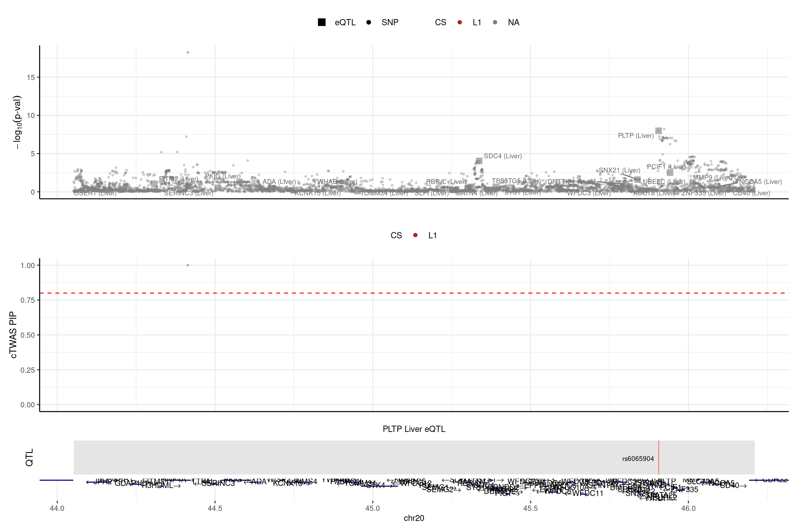Click the red L1 dot in middle legend
The width and height of the screenshot is (798, 532).
(415, 235)
